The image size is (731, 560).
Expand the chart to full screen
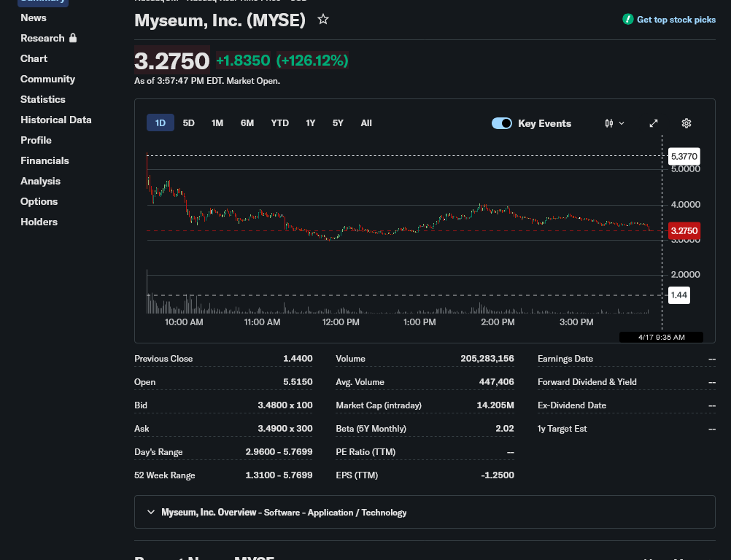pos(654,123)
